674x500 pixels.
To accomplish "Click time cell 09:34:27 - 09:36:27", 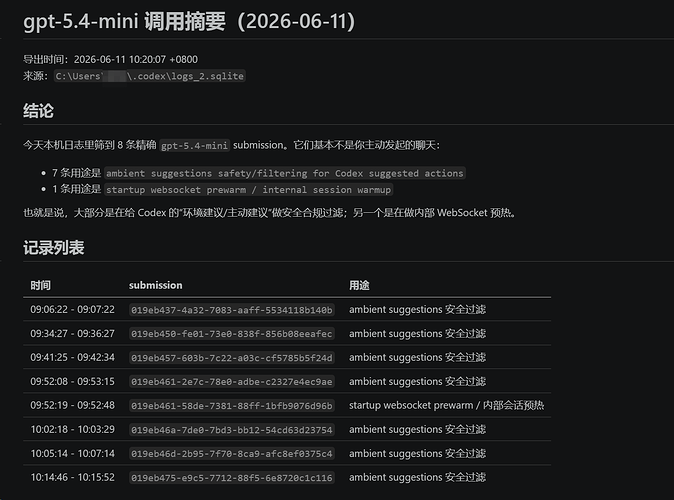I will pyautogui.click(x=73, y=334).
